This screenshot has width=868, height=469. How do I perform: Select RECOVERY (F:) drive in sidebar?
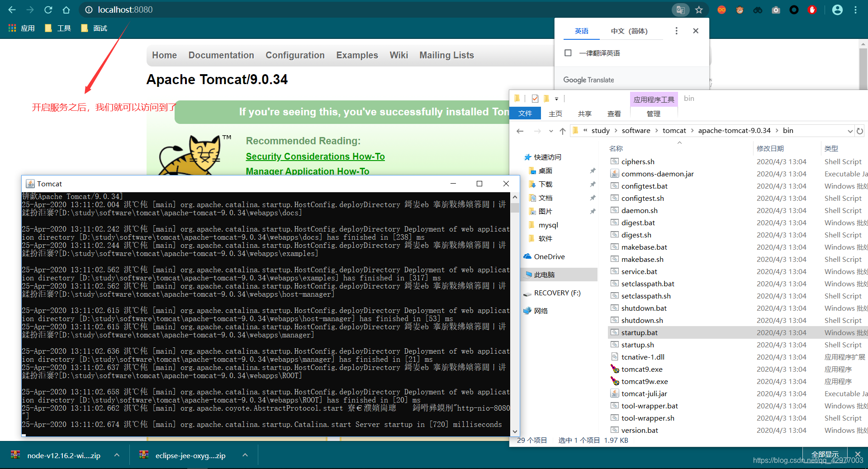(552, 293)
